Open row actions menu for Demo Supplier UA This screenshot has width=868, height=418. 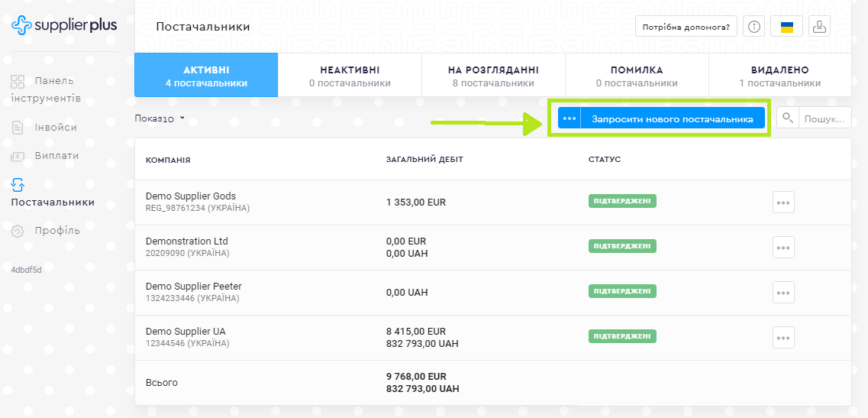pyautogui.click(x=783, y=337)
